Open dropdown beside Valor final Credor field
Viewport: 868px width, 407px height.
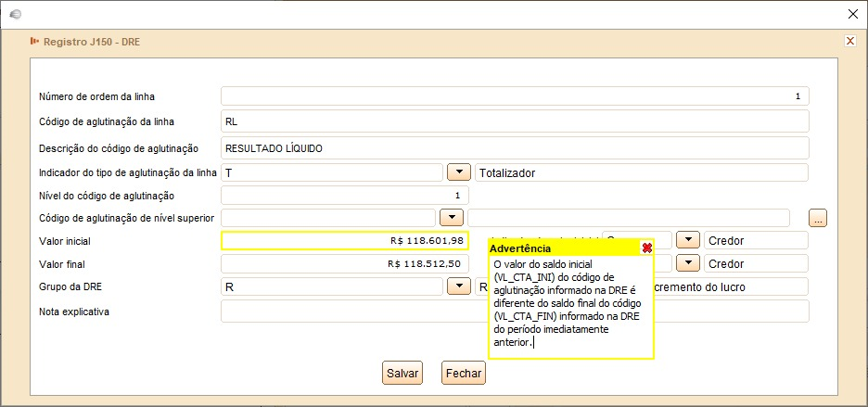pos(688,263)
